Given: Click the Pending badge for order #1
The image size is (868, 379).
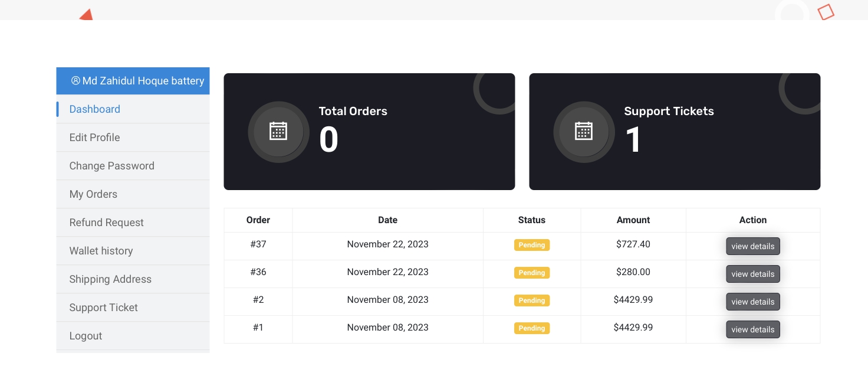Looking at the screenshot, I should (532, 328).
